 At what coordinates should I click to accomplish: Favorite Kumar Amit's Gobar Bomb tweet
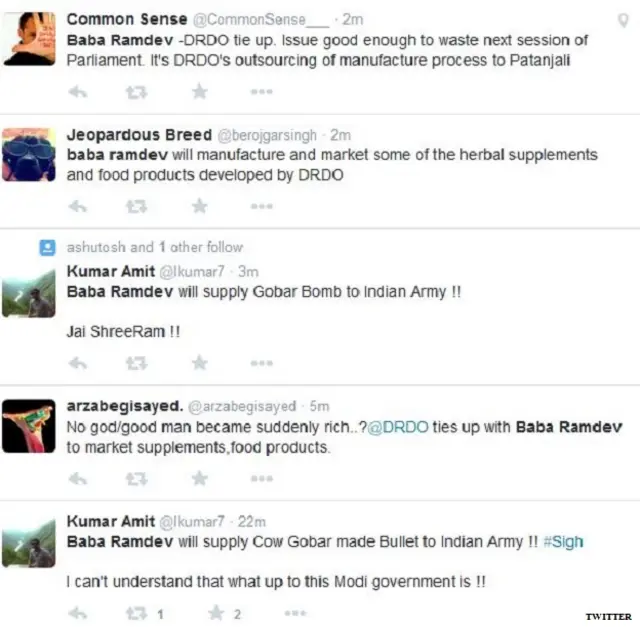click(x=200, y=362)
